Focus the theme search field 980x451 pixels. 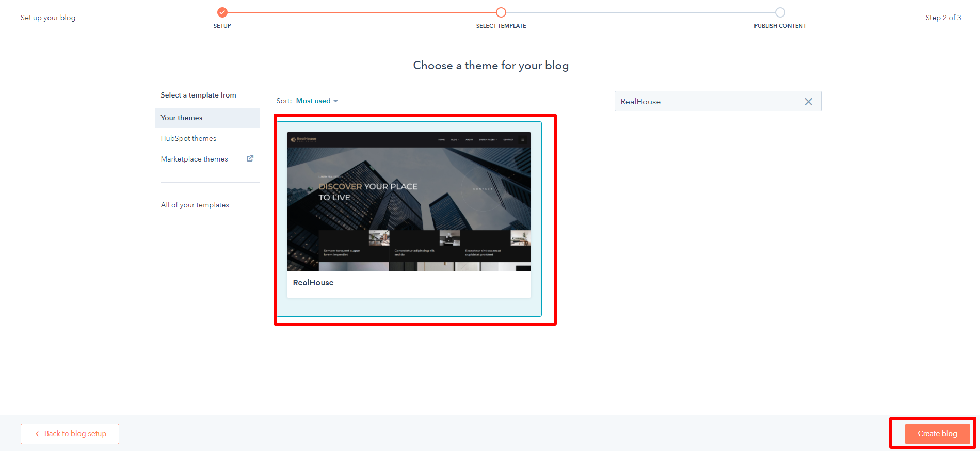[x=707, y=102]
